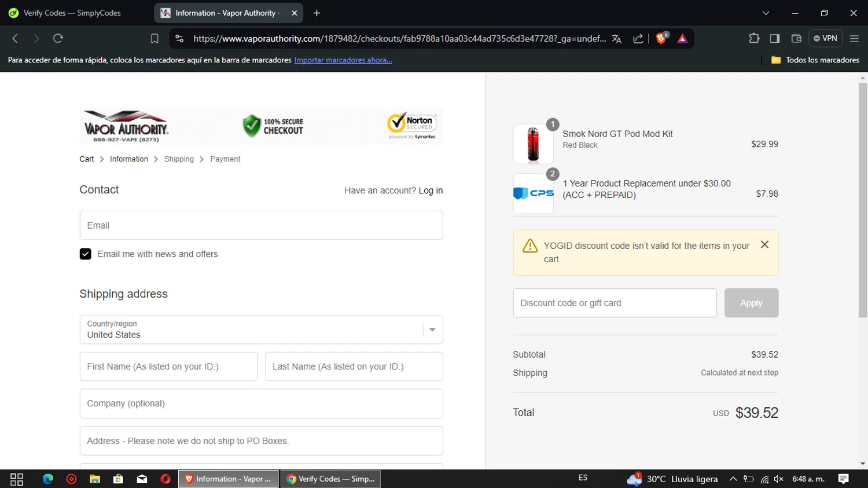Image resolution: width=868 pixels, height=488 pixels.
Task: Open the ES input language selector
Action: coord(583,478)
